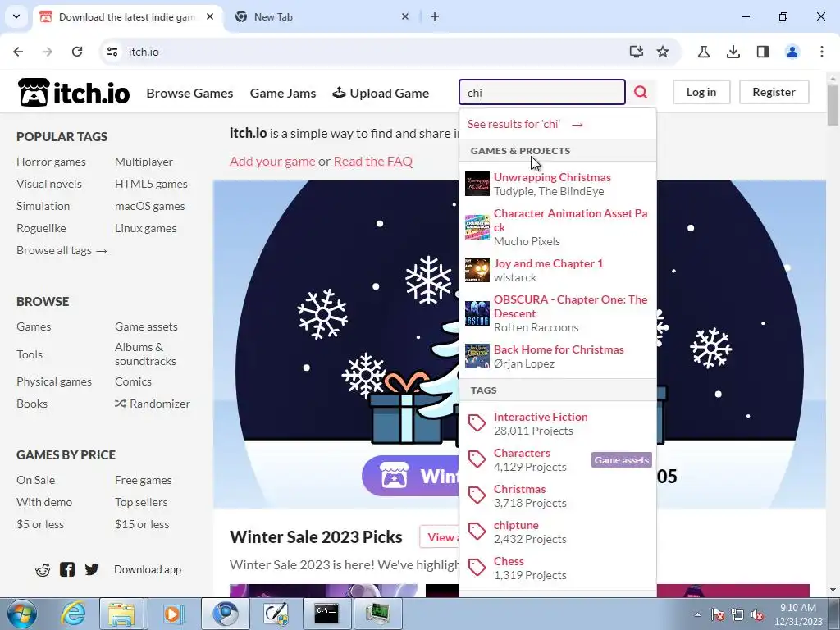Click Add your game link
The height and width of the screenshot is (630, 840).
coord(272,162)
